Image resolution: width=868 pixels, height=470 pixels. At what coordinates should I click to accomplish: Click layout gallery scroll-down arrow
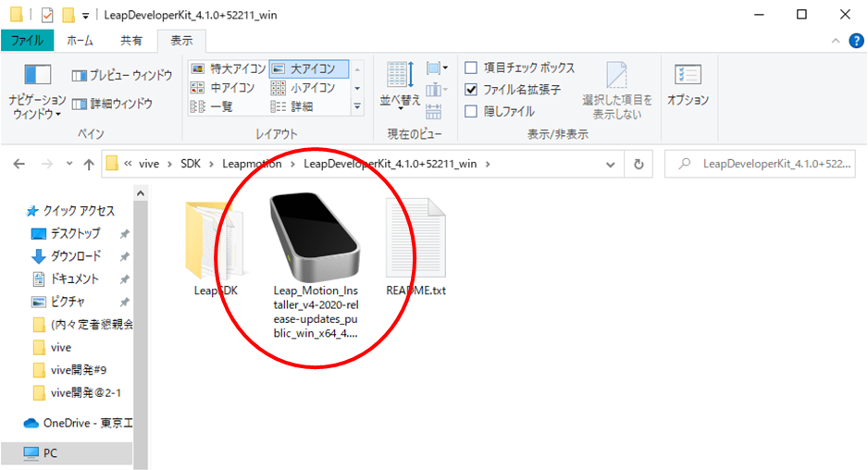[x=357, y=88]
